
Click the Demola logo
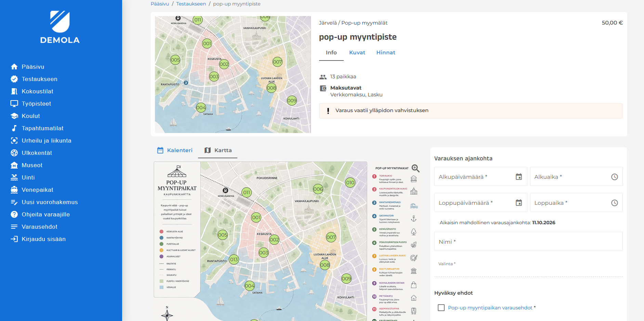pos(60,27)
